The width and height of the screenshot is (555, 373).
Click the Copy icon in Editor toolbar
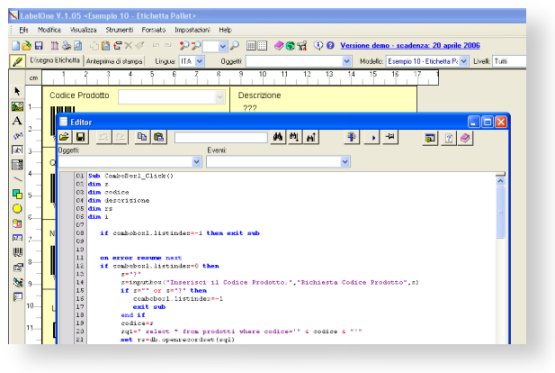coord(142,137)
